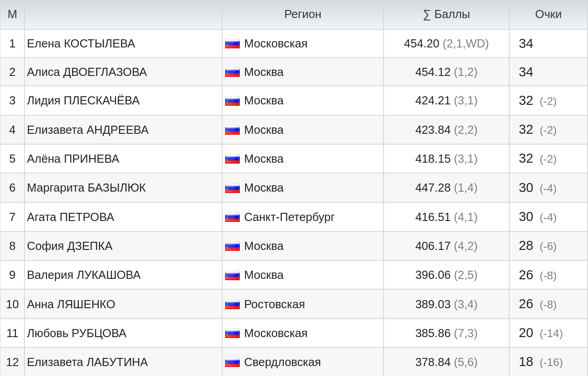588x376 pixels.
Task: Select Елизавета АНДРЕЕВА name
Action: click(x=88, y=130)
